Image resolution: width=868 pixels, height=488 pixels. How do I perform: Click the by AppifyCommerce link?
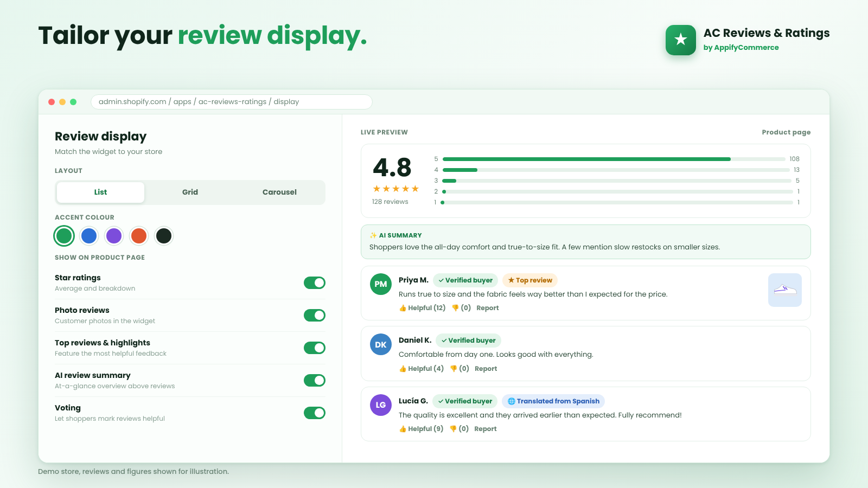click(741, 48)
